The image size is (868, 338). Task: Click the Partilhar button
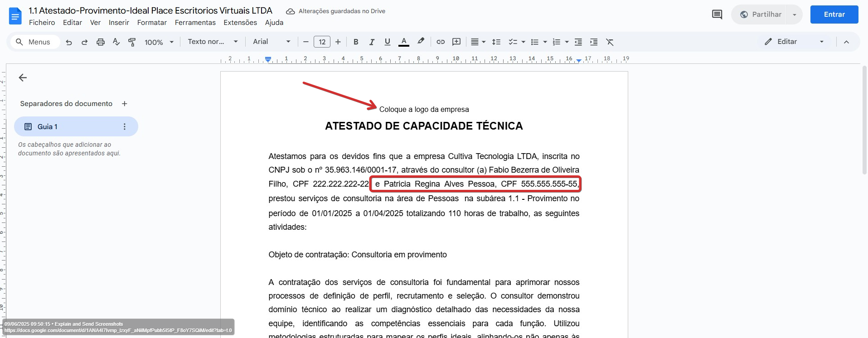761,14
